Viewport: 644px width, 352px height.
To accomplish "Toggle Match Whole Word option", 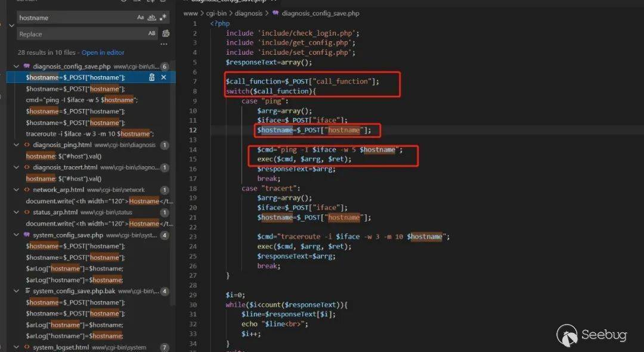I will (x=151, y=18).
